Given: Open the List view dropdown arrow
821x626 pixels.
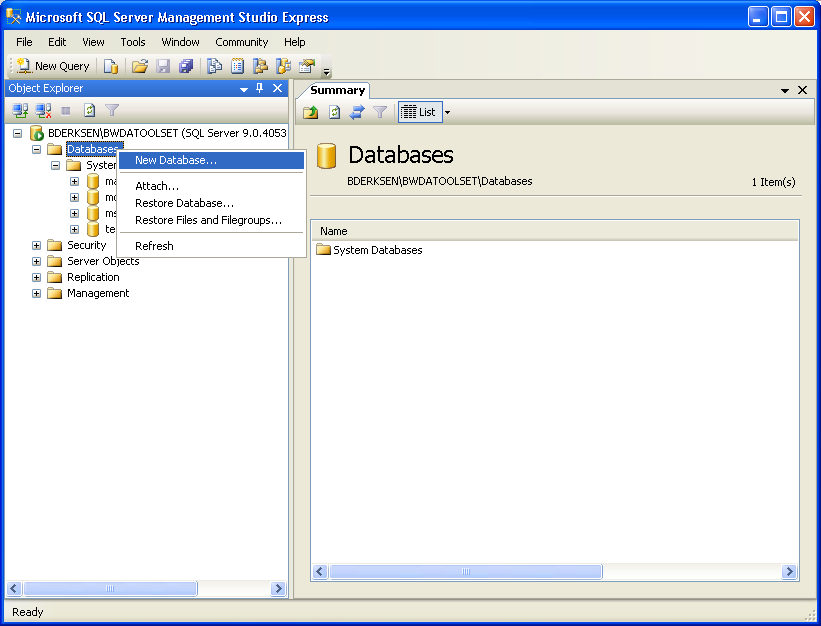Looking at the screenshot, I should (x=447, y=112).
